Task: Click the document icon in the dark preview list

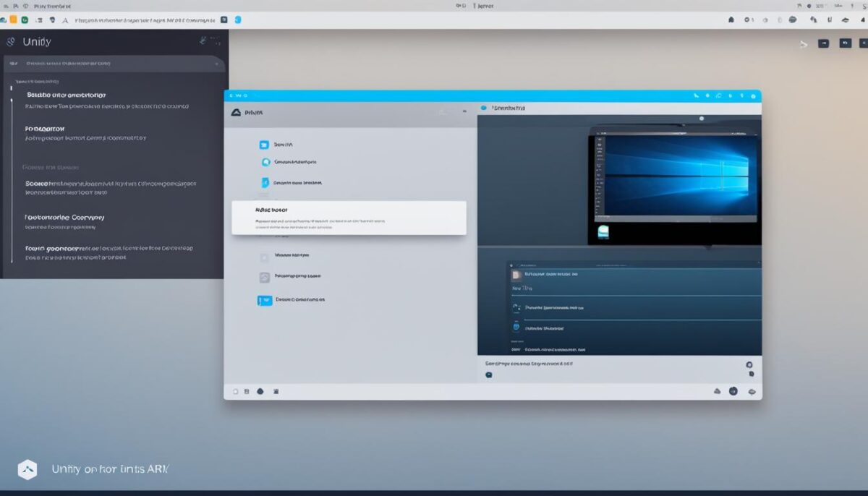Action: (x=516, y=275)
